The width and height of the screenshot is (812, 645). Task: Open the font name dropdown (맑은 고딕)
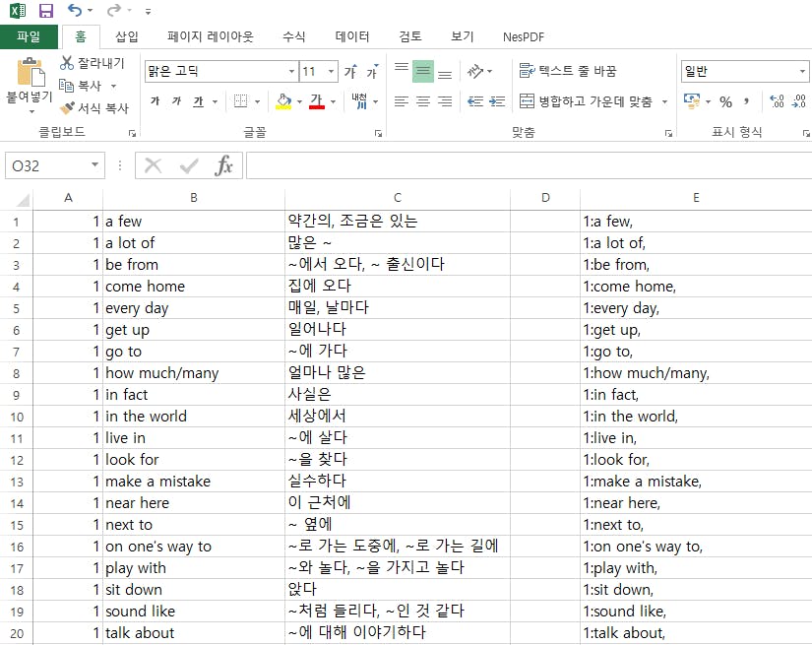tap(292, 72)
